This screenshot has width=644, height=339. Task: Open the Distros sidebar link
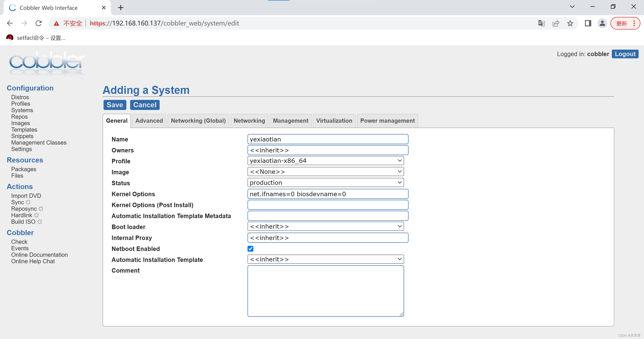point(20,97)
